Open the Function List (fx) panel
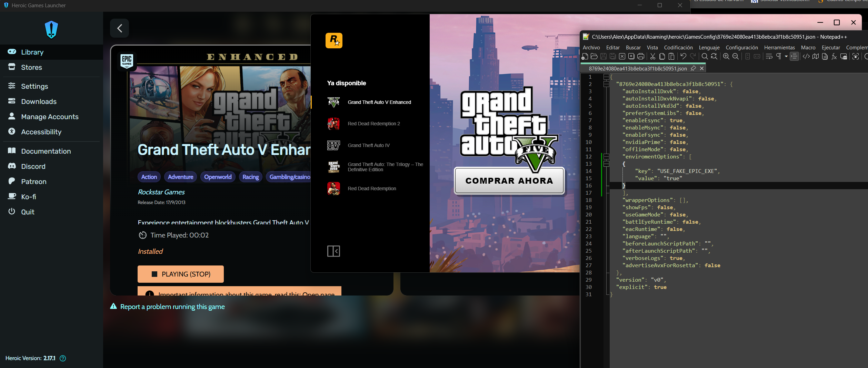868x368 pixels. [x=834, y=57]
